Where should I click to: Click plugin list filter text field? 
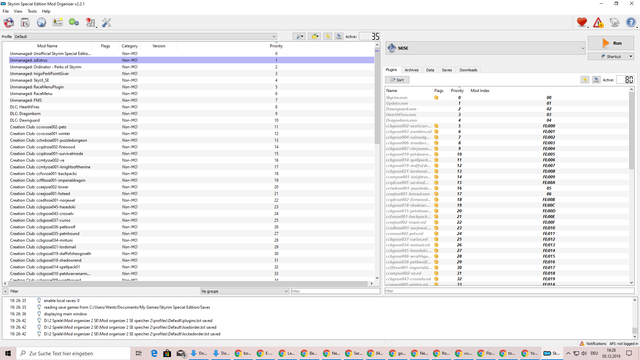click(509, 291)
